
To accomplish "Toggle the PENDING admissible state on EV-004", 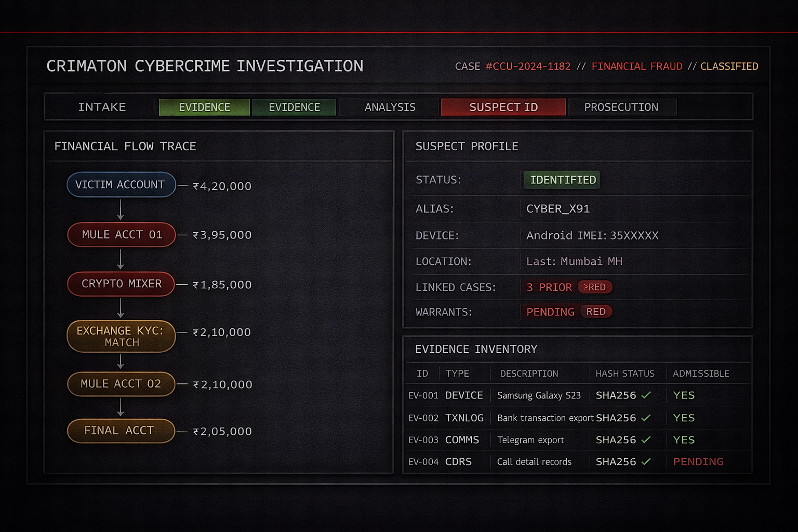I will (698, 461).
